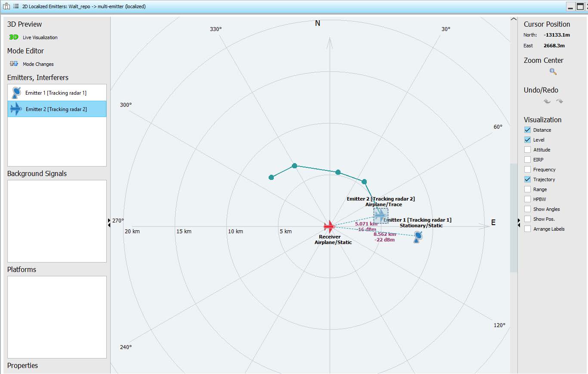The width and height of the screenshot is (588, 374).
Task: Click the Zoom Center magnifier icon
Action: (553, 72)
